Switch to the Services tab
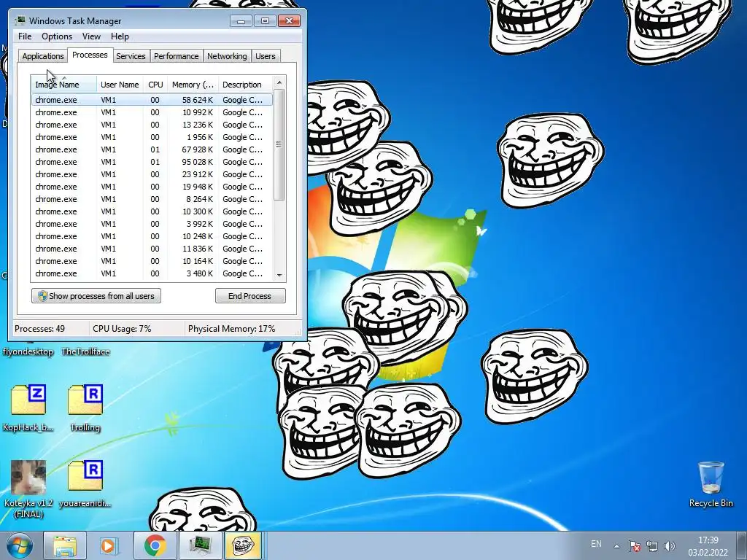The height and width of the screenshot is (560, 747). (131, 55)
